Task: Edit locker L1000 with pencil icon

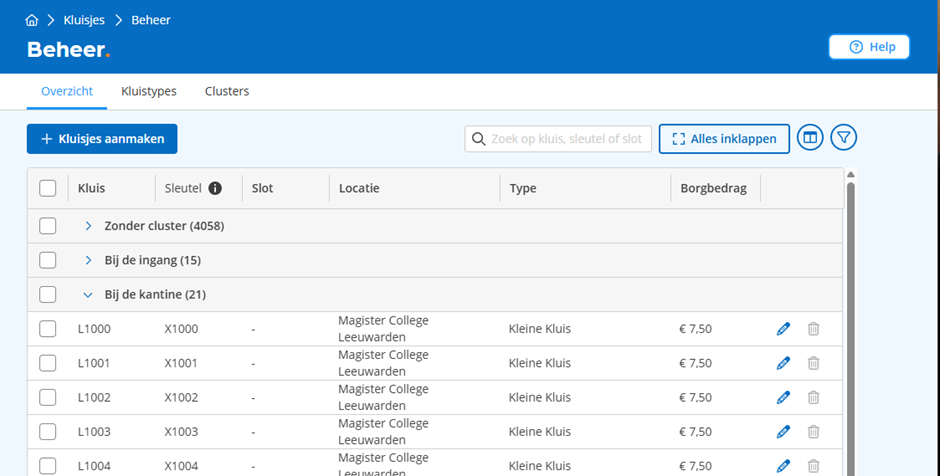Action: (783, 329)
